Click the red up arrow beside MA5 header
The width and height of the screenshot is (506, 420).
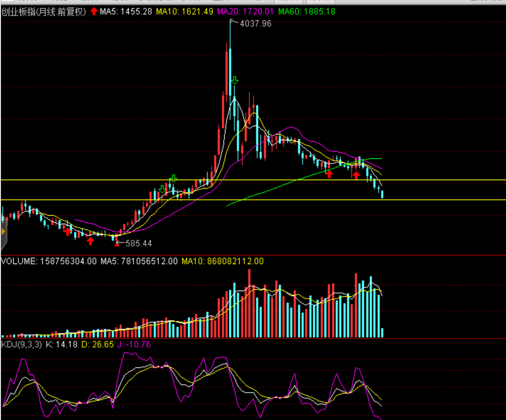94,11
